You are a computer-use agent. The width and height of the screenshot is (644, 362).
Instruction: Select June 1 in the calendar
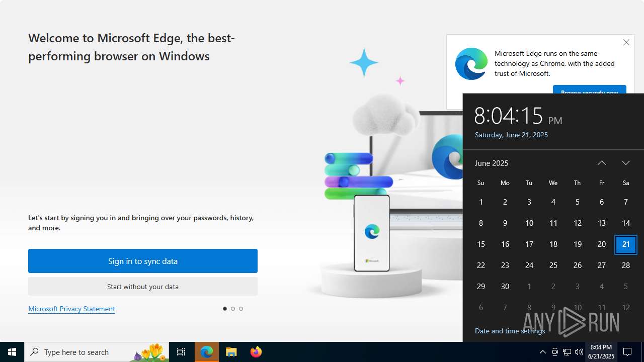point(481,202)
